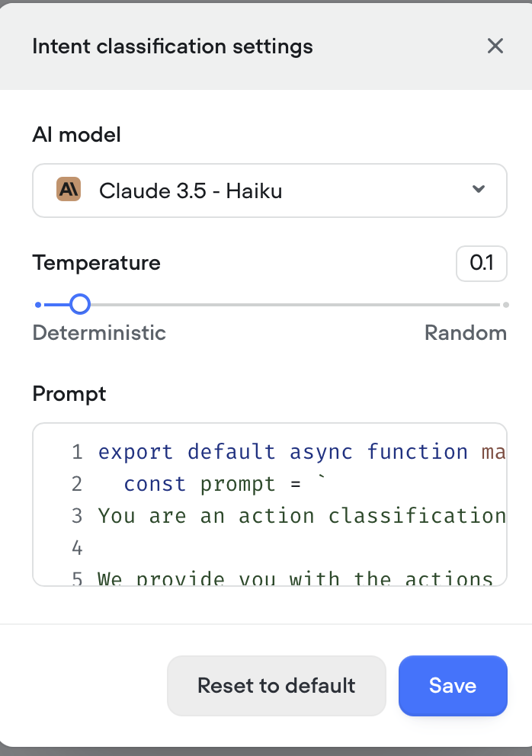Click the 'You are an action classification' line

pyautogui.click(x=302, y=516)
